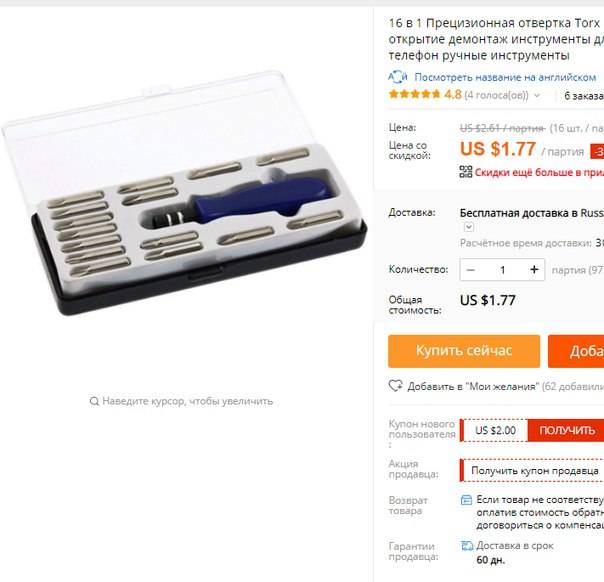Image resolution: width=604 pixels, height=582 pixels.
Task: Click the QR code icon for app discounts
Action: (466, 172)
